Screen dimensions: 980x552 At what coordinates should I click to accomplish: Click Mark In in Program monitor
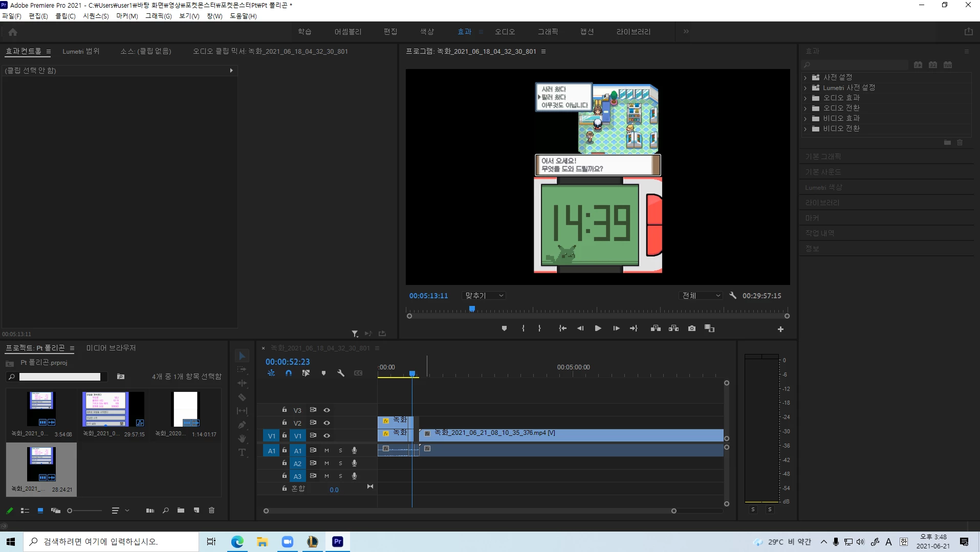pos(523,328)
